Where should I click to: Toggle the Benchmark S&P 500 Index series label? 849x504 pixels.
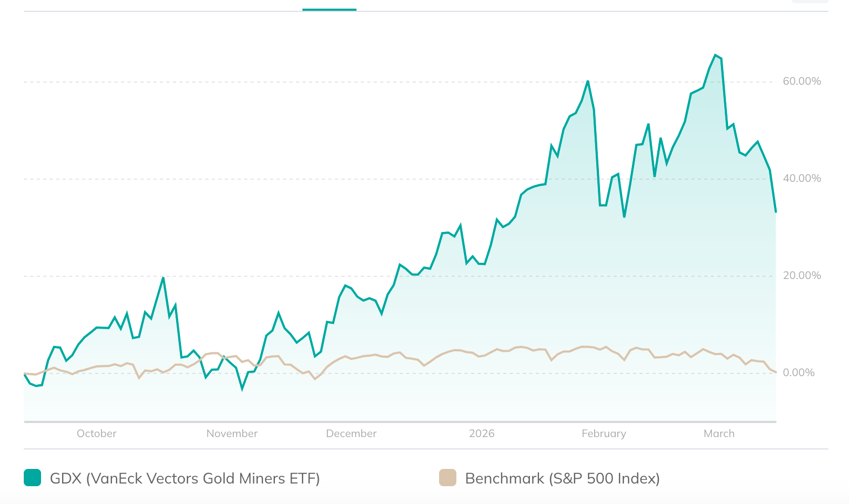click(562, 479)
